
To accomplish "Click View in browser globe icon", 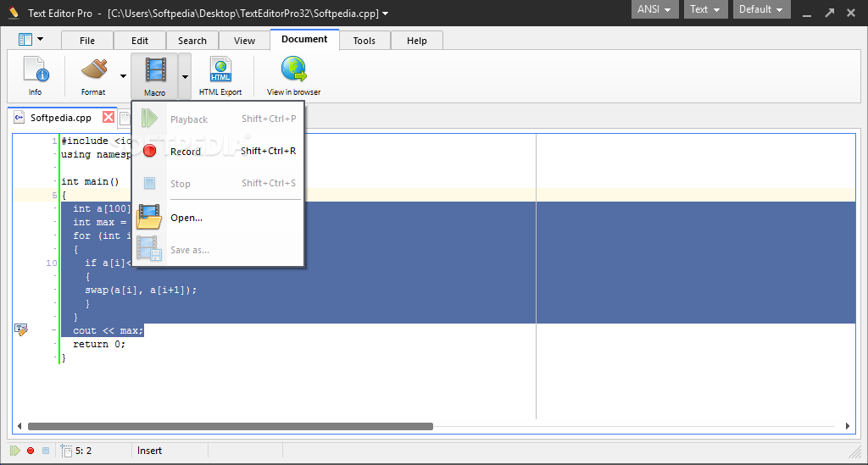I will [293, 69].
